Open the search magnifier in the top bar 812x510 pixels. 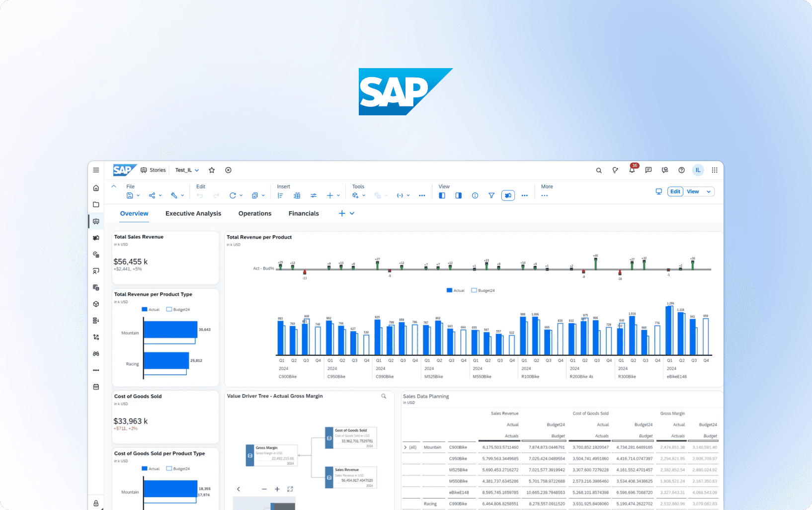click(599, 170)
